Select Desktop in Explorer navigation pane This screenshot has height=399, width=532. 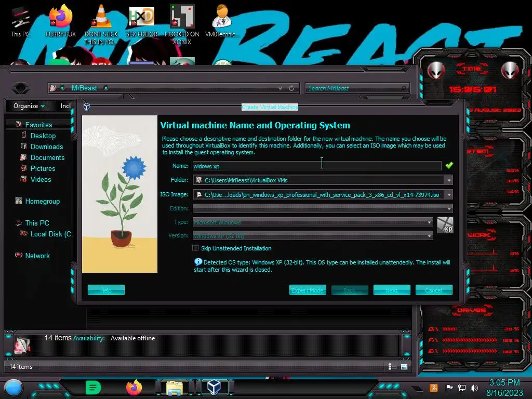tap(43, 136)
